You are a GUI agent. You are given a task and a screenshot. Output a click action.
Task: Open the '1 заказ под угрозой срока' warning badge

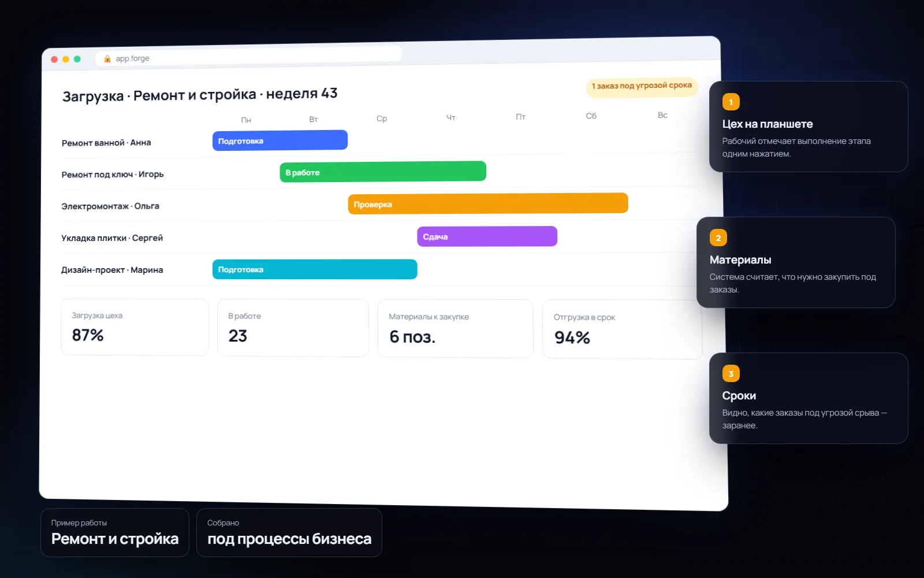(x=642, y=86)
